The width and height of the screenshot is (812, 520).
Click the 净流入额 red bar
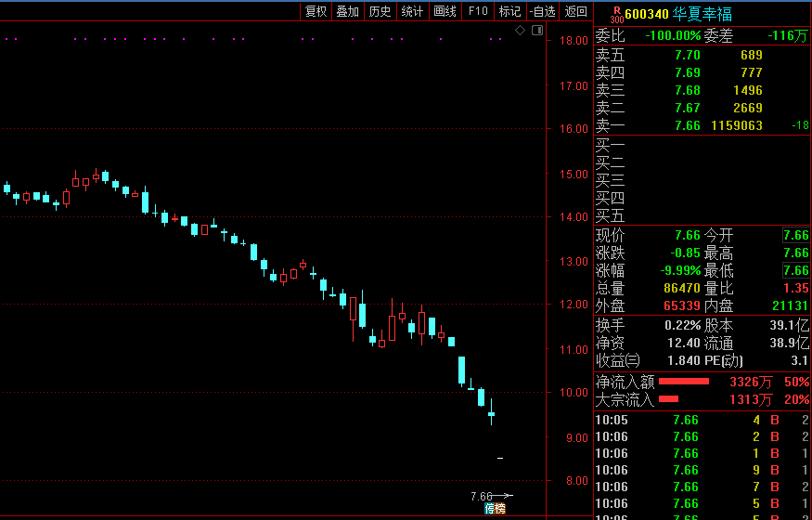click(x=684, y=382)
